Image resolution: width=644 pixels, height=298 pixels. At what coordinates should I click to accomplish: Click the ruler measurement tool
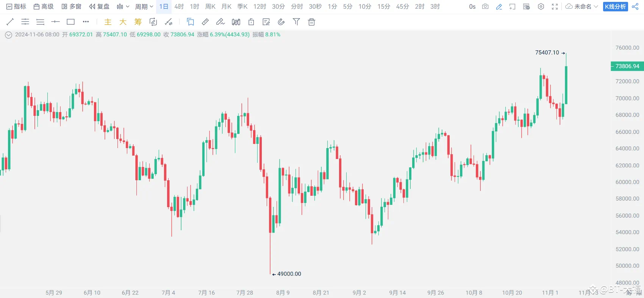(205, 22)
